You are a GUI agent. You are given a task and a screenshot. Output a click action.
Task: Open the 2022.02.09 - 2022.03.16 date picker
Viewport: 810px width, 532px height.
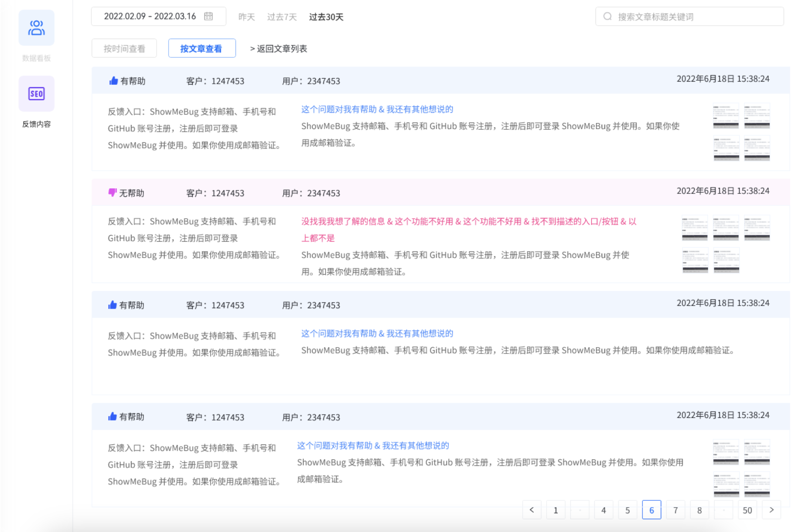[159, 16]
